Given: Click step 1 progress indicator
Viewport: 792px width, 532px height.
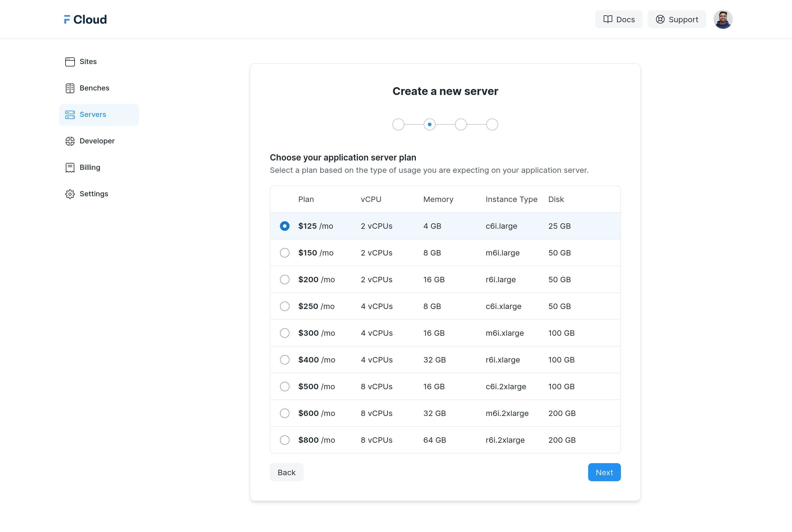Looking at the screenshot, I should [398, 124].
